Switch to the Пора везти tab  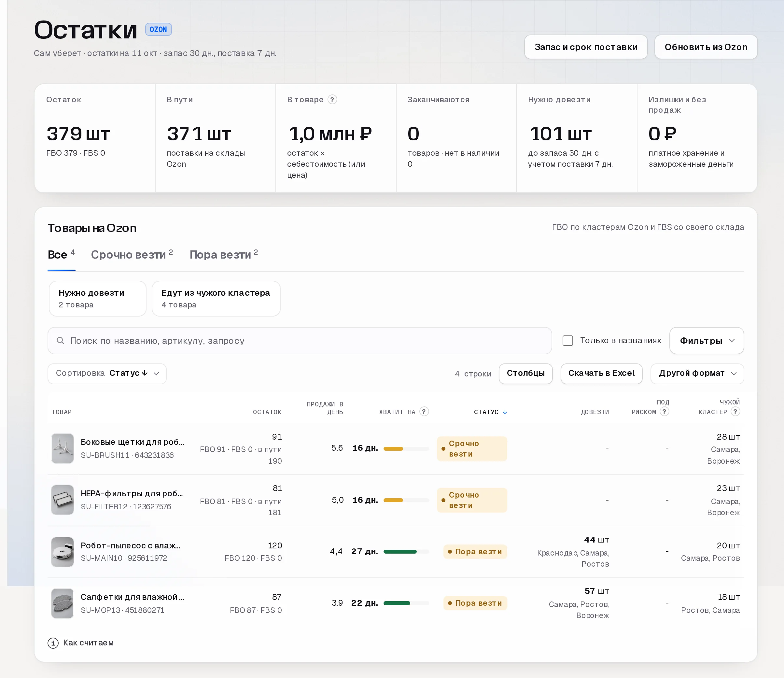tap(224, 255)
